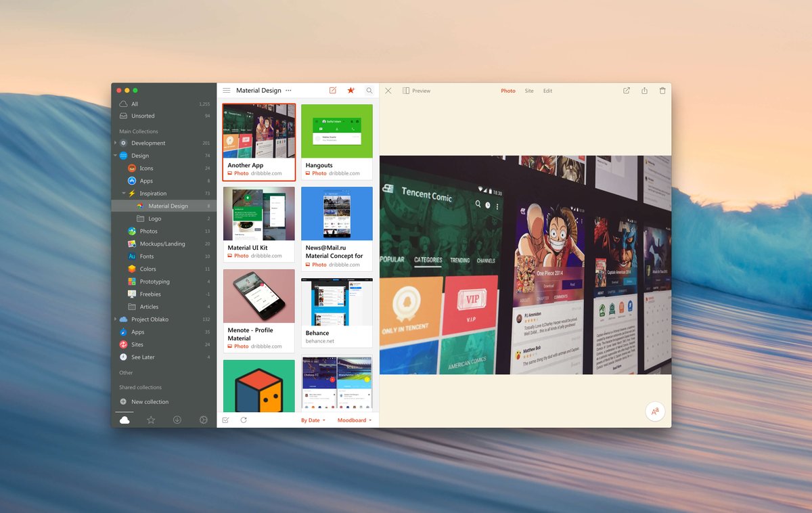Image resolution: width=812 pixels, height=513 pixels.
Task: Click the App Store icon of Apps under Design
Action: [132, 181]
